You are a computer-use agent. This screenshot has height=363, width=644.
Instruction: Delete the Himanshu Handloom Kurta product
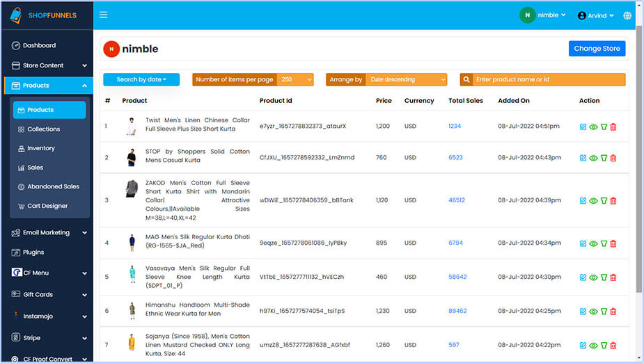coord(613,312)
